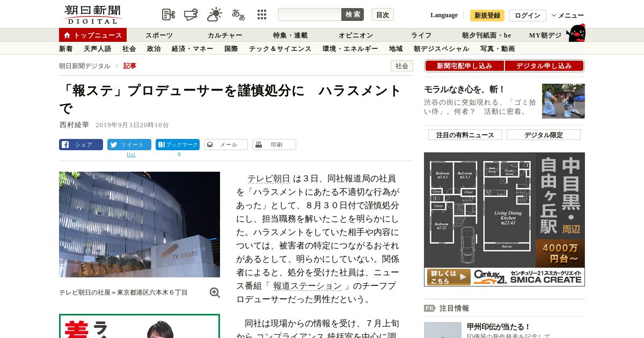Select 社会 in the sub navigation
The image size is (644, 338).
pyautogui.click(x=129, y=49)
